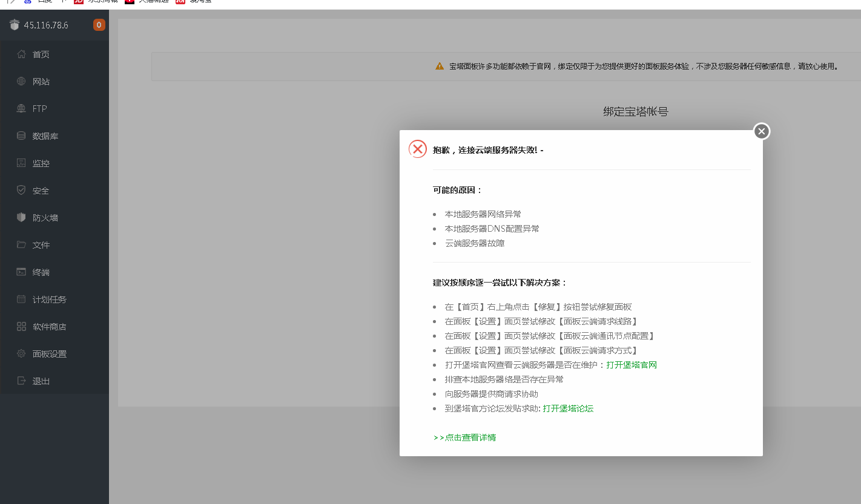Open the 防火墙 firewall shield icon

(21, 218)
